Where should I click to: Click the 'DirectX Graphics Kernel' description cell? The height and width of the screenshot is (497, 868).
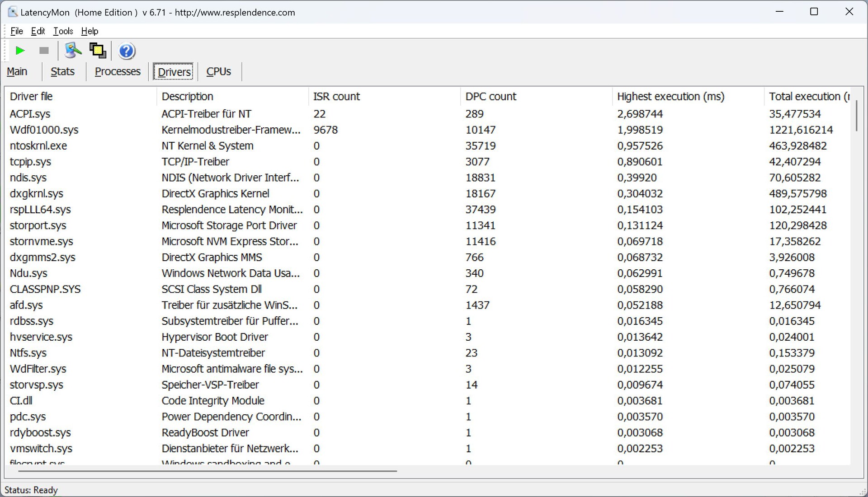point(215,194)
